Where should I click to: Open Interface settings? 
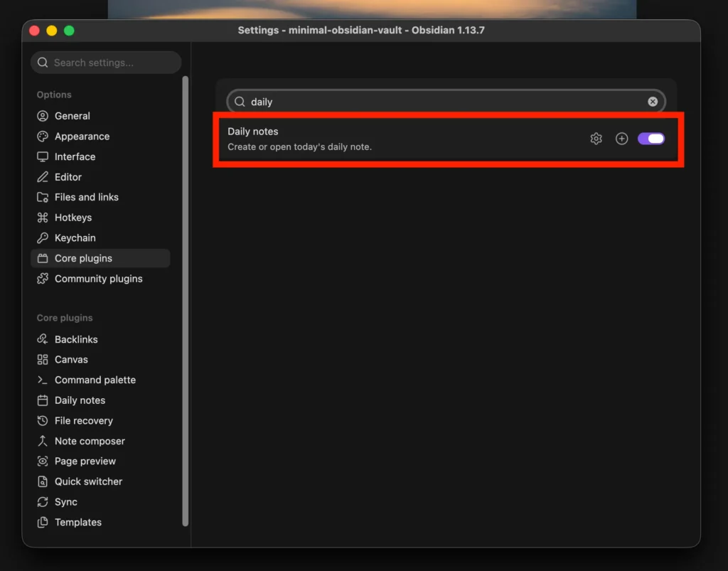pyautogui.click(x=100, y=157)
